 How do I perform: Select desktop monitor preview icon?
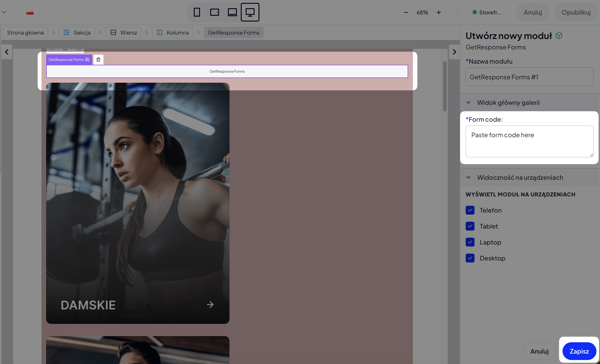250,12
